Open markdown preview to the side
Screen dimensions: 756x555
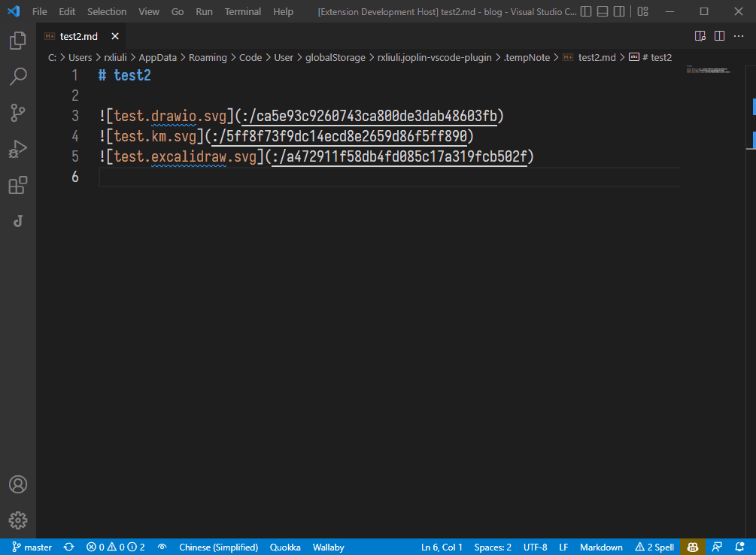(x=700, y=36)
